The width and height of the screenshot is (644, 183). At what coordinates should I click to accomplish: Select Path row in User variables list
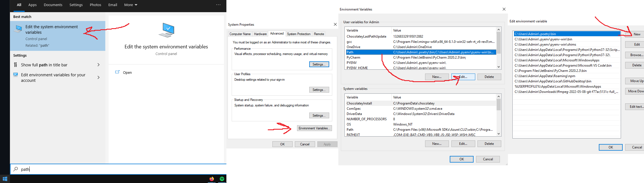tap(421, 52)
